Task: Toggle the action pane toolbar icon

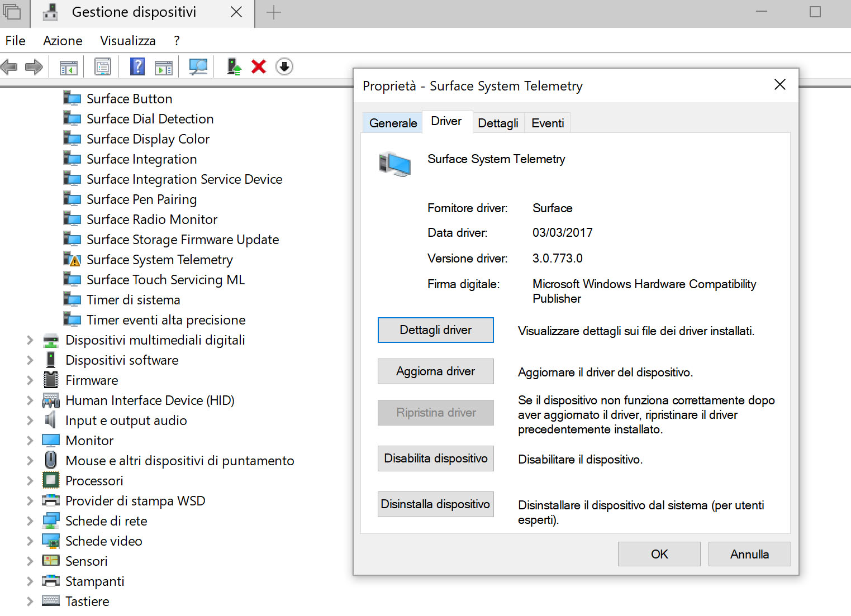Action: coord(164,67)
